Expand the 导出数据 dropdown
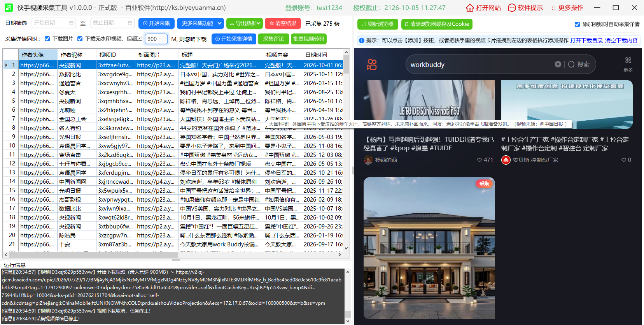Image resolution: width=644 pixels, height=325 pixels. click(245, 23)
